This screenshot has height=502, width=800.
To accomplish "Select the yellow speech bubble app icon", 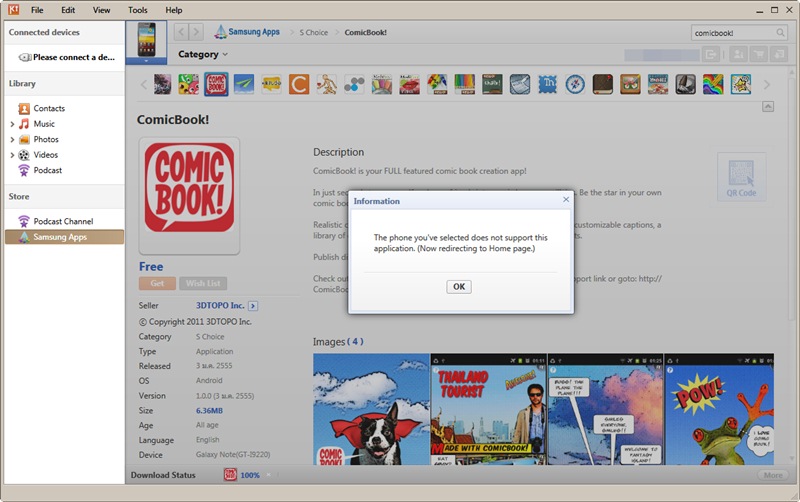I will pyautogui.click(x=271, y=84).
